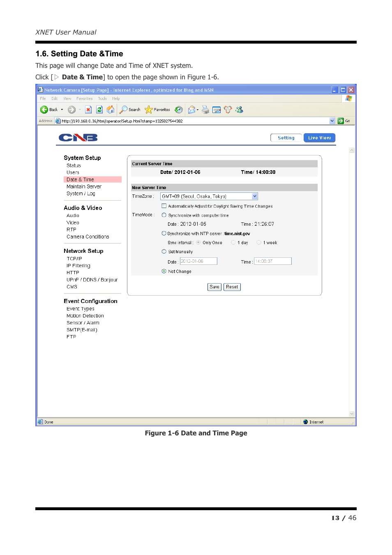This screenshot has height=555, width=392.
Task: Expand the address bar history dropdown
Action: pos(332,121)
